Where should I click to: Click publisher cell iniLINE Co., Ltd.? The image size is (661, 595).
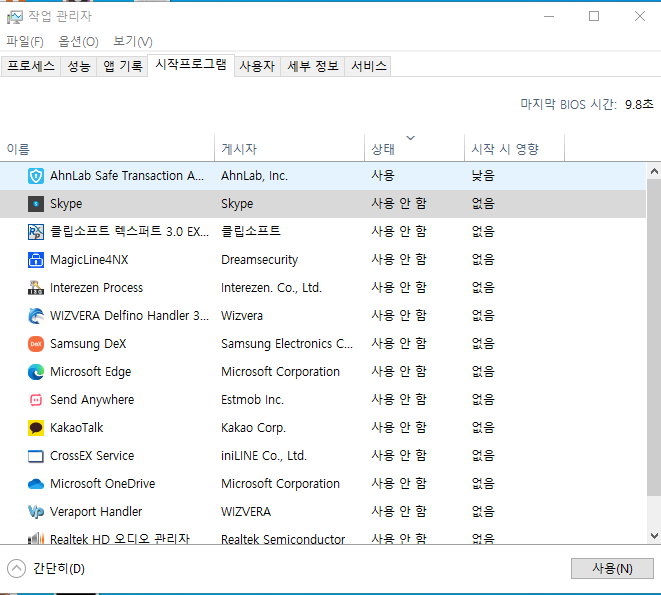264,456
